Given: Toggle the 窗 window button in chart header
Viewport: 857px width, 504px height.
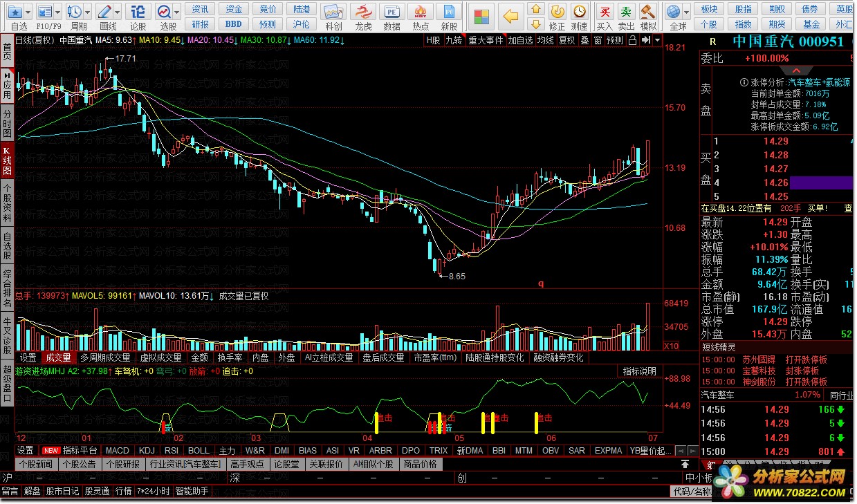Looking at the screenshot, I should click(x=598, y=40).
